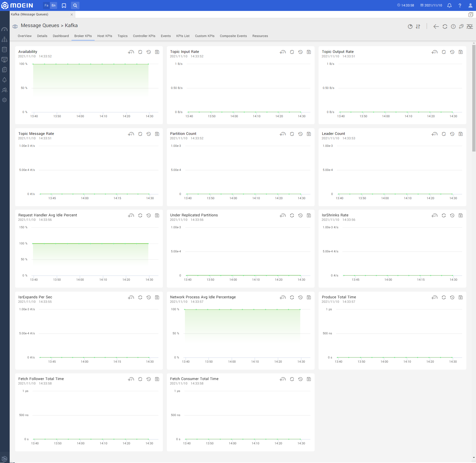Image resolution: width=476 pixels, height=463 pixels.
Task: Select the Custom KPIs tab
Action: [x=205, y=36]
